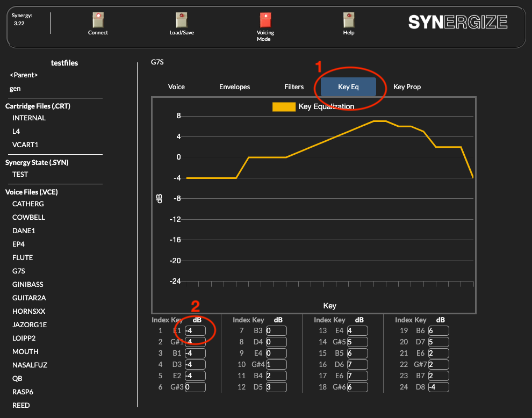Pick the FLUTE voice file
Viewport: 532px width, 418px height.
pyautogui.click(x=23, y=257)
